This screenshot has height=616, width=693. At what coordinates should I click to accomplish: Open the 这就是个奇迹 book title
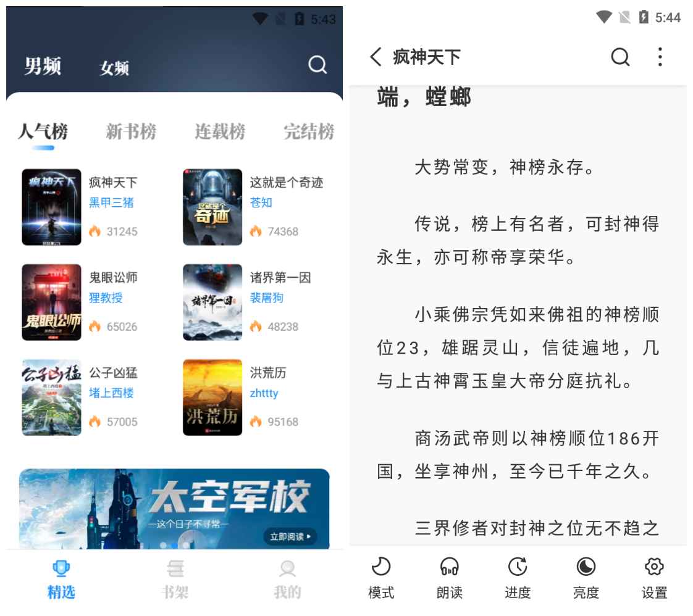click(x=287, y=182)
